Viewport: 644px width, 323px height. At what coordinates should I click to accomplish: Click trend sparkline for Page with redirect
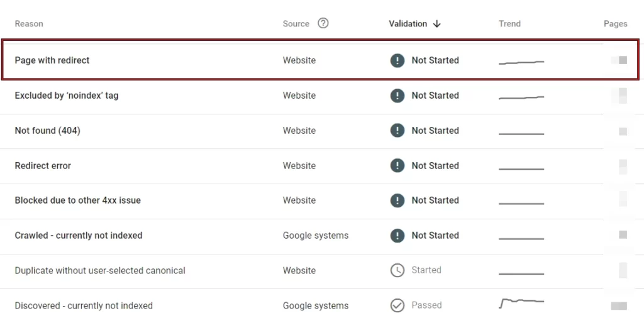pos(521,62)
